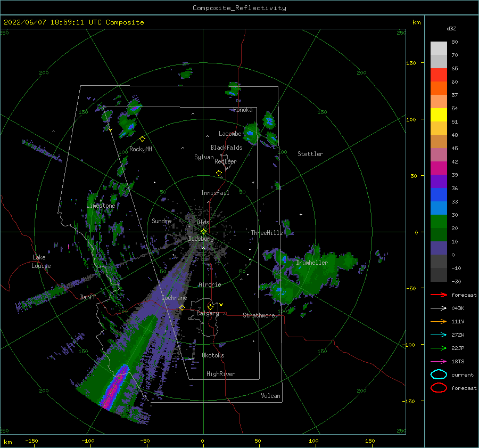Click the Sundre city label
The height and width of the screenshot is (448, 479).
pos(161,221)
